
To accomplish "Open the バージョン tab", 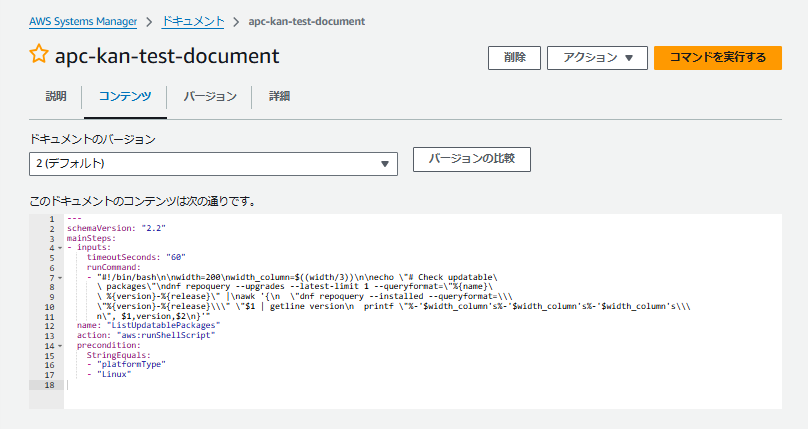I will click(210, 96).
